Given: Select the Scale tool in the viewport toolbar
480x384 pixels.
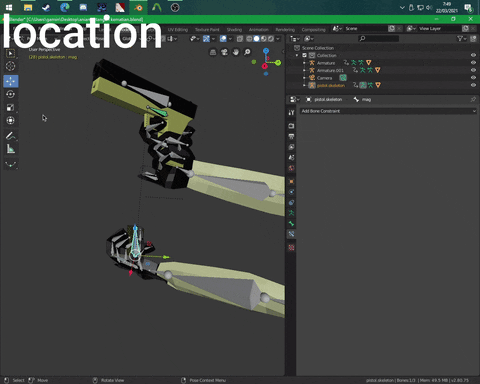Looking at the screenshot, I should pos(11,107).
